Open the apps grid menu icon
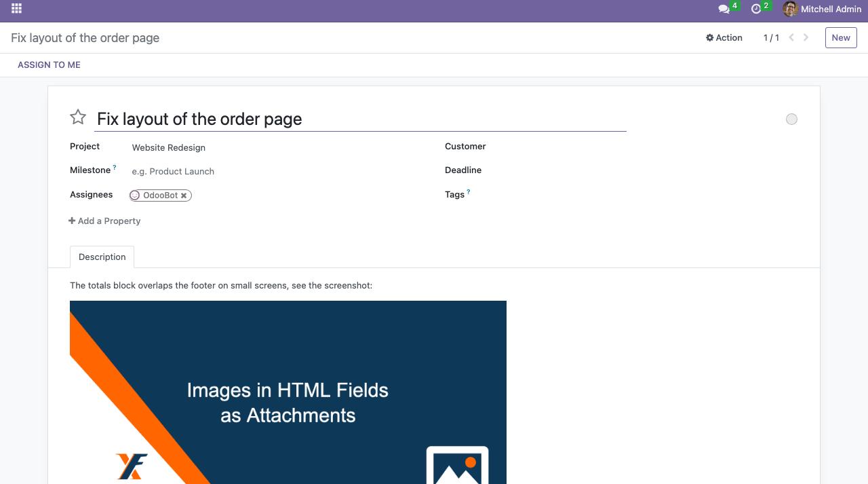 click(17, 9)
